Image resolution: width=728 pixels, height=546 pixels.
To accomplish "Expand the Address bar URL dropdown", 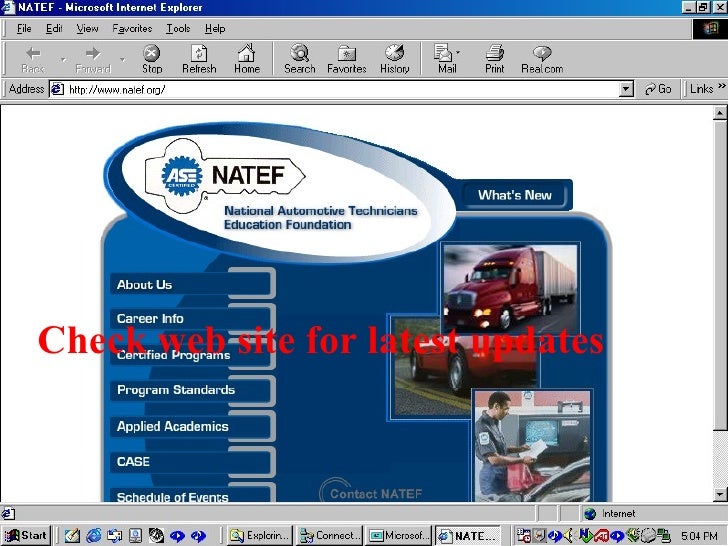I will click(626, 89).
